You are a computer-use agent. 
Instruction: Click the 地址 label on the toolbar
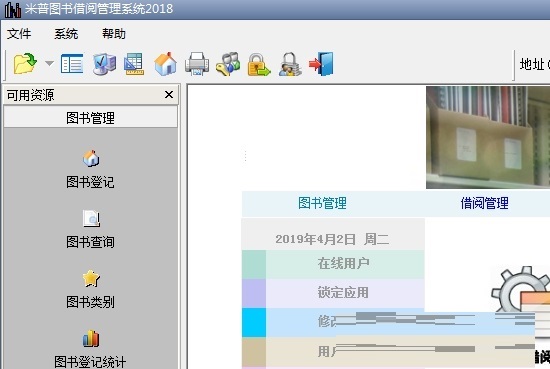[x=532, y=64]
